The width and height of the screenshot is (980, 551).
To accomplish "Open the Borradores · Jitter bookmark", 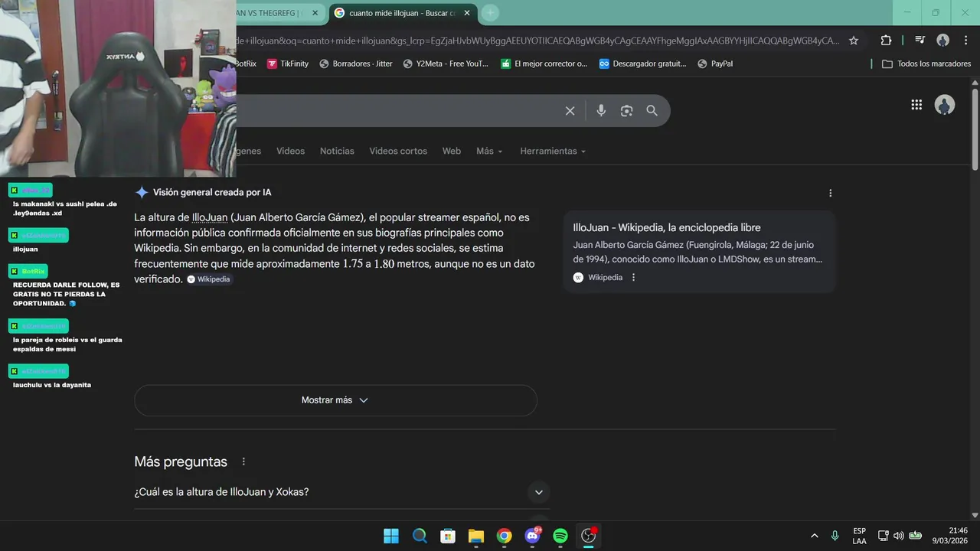I will point(356,64).
